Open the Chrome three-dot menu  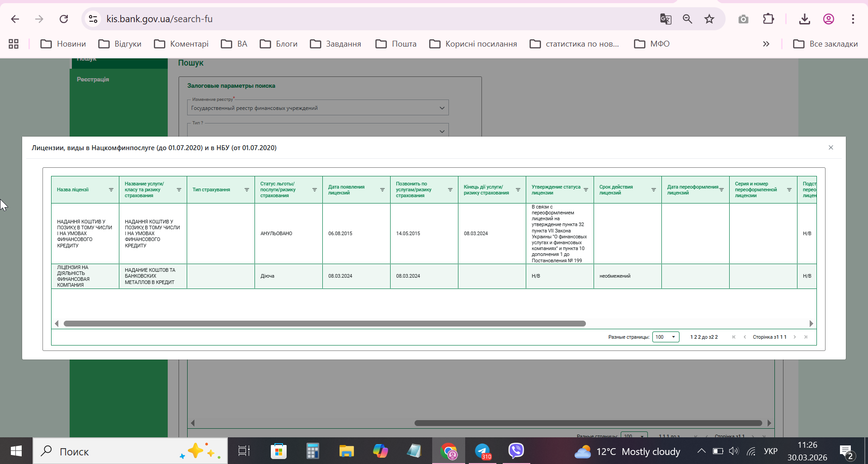point(853,19)
